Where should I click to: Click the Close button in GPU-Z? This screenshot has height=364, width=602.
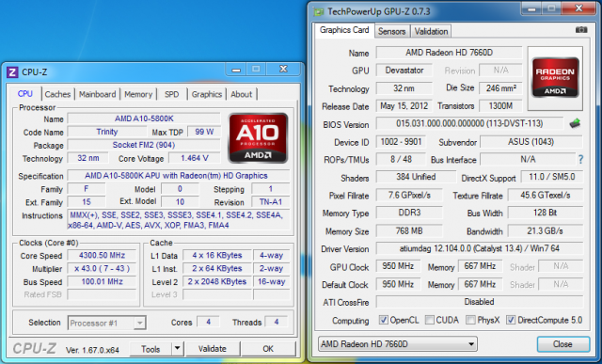coord(562,344)
